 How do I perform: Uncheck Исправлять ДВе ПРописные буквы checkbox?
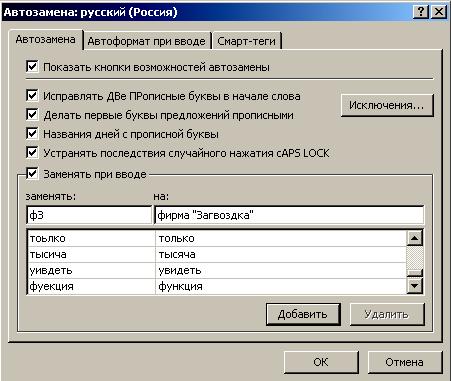(32, 95)
